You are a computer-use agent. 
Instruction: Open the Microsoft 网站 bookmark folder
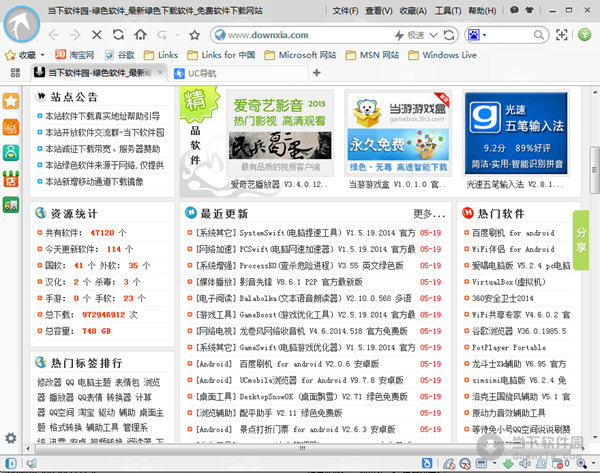[300, 55]
